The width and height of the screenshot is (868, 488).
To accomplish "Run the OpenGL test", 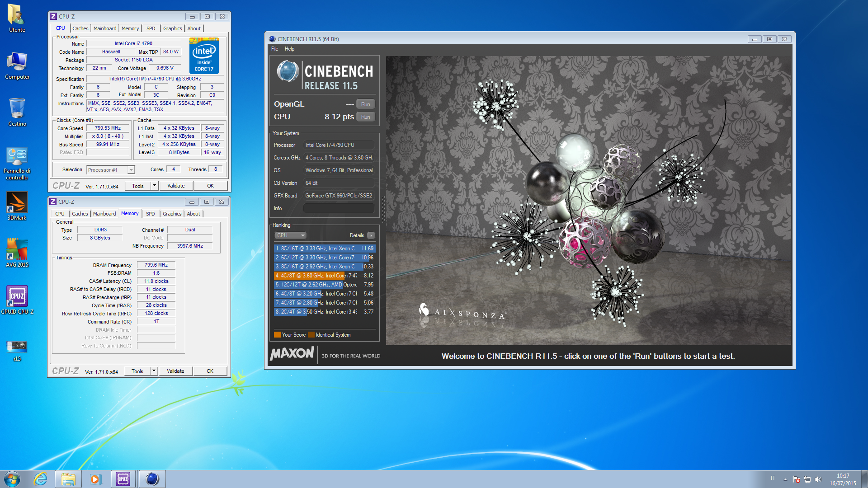I will point(365,104).
